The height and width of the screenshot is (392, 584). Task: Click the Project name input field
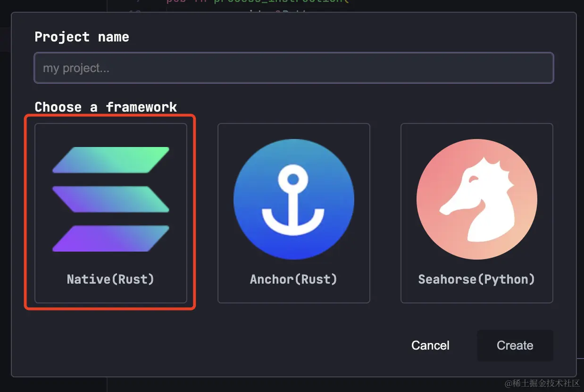tap(293, 68)
